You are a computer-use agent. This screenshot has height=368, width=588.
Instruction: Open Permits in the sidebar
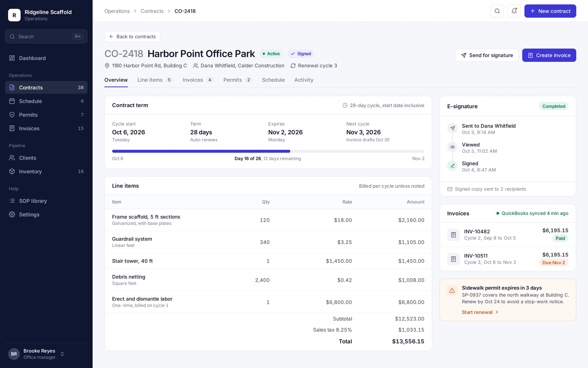(46, 115)
